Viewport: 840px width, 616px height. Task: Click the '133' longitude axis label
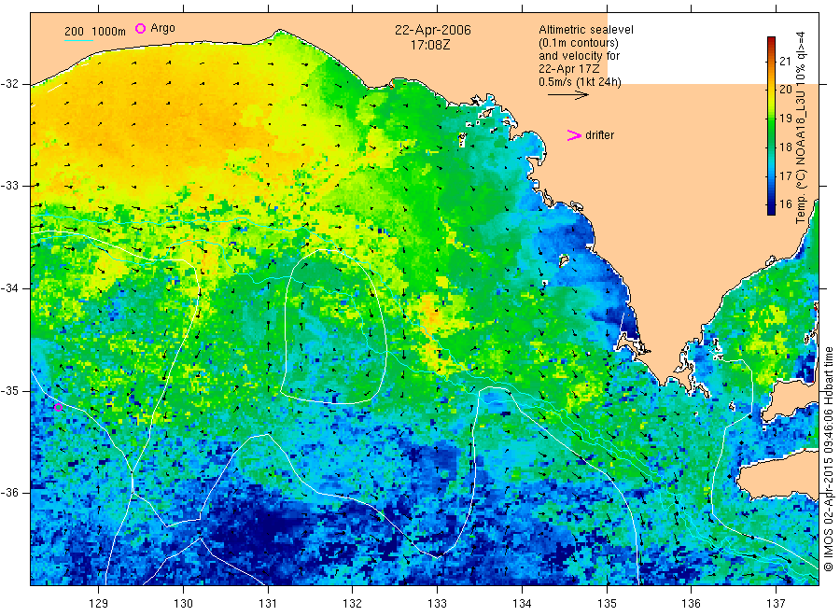coord(437,604)
